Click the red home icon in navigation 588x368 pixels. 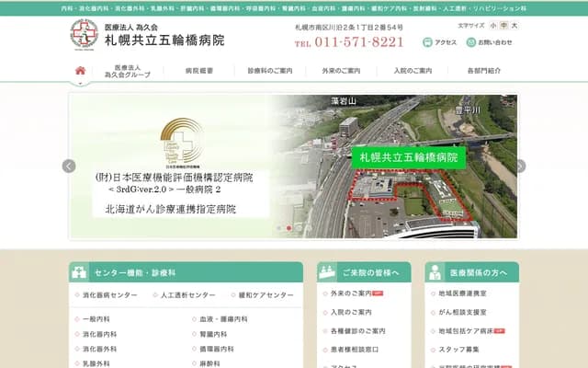tap(80, 71)
